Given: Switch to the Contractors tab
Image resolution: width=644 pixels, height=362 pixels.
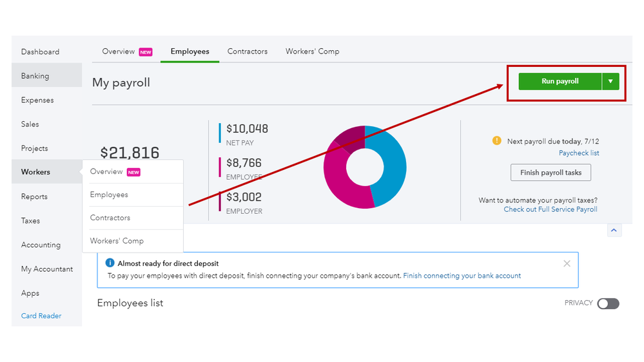Looking at the screenshot, I should click(x=248, y=52).
